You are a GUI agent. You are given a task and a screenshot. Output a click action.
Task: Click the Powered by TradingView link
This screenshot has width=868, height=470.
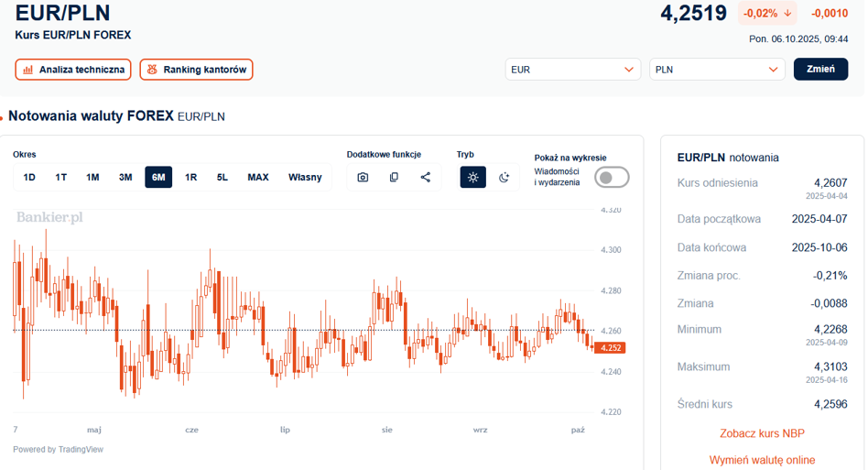pyautogui.click(x=58, y=449)
